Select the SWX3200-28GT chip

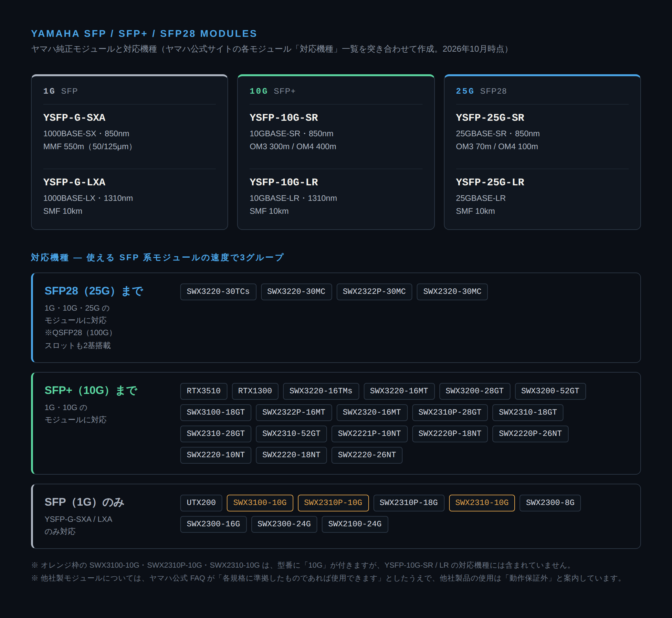(x=475, y=391)
